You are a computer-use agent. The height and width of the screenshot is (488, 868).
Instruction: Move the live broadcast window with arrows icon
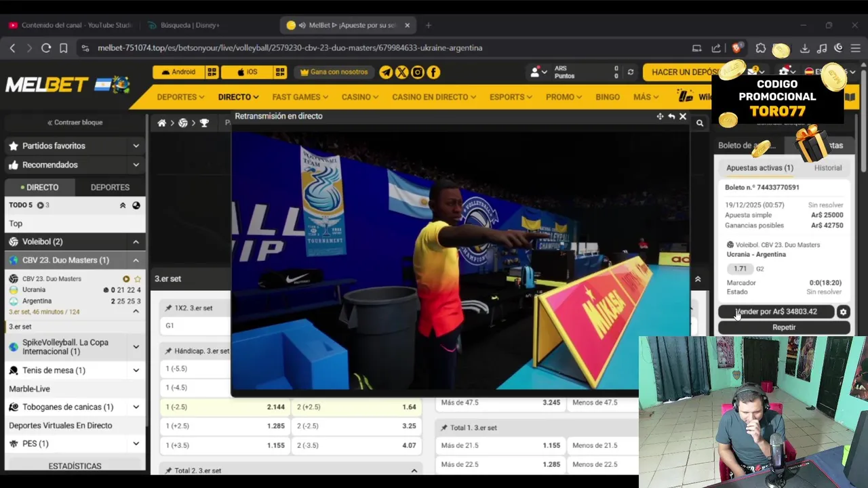click(x=660, y=117)
